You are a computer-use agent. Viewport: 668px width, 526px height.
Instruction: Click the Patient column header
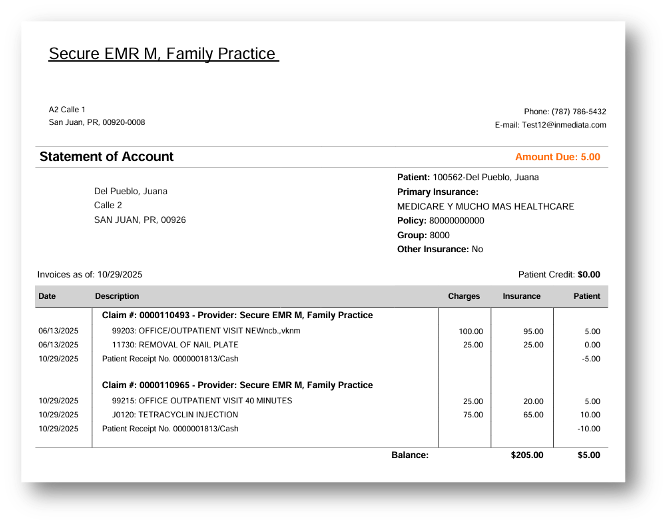pos(586,296)
